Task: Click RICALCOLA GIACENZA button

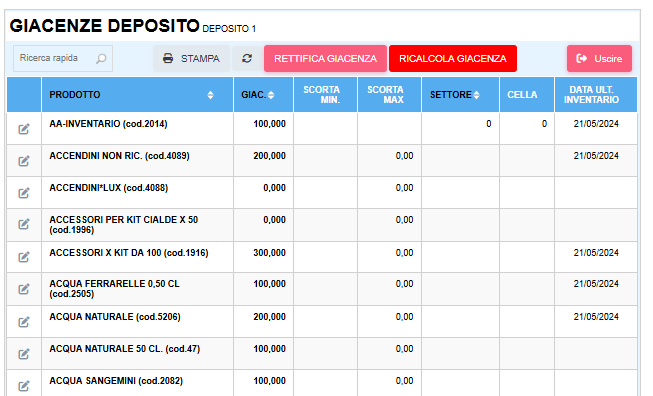Action: click(453, 59)
